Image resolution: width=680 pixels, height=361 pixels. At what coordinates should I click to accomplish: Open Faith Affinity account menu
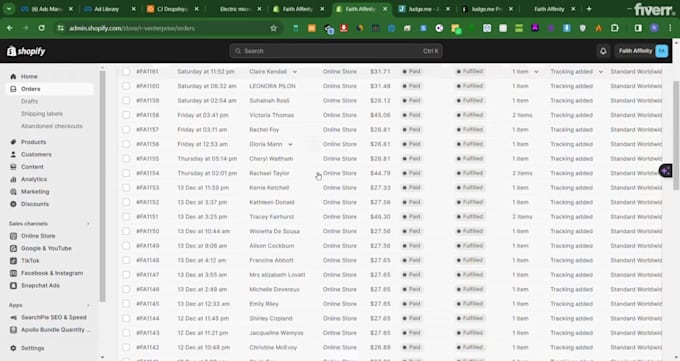coord(642,51)
